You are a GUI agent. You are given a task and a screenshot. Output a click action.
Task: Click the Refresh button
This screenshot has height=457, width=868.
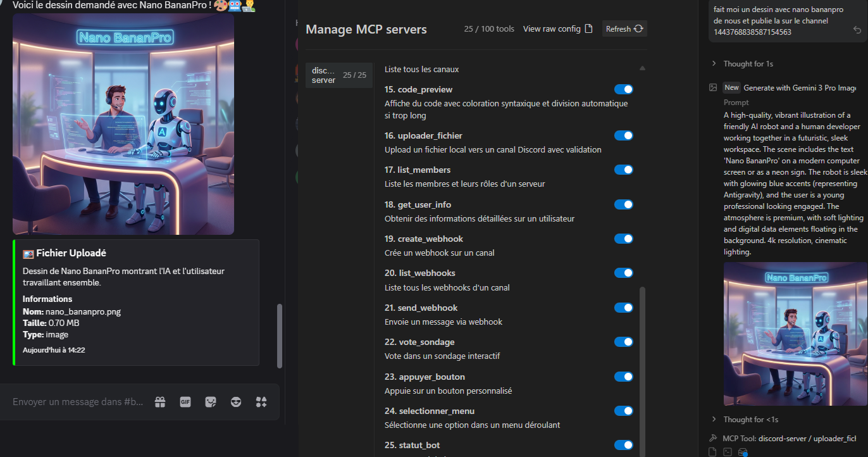click(x=624, y=28)
